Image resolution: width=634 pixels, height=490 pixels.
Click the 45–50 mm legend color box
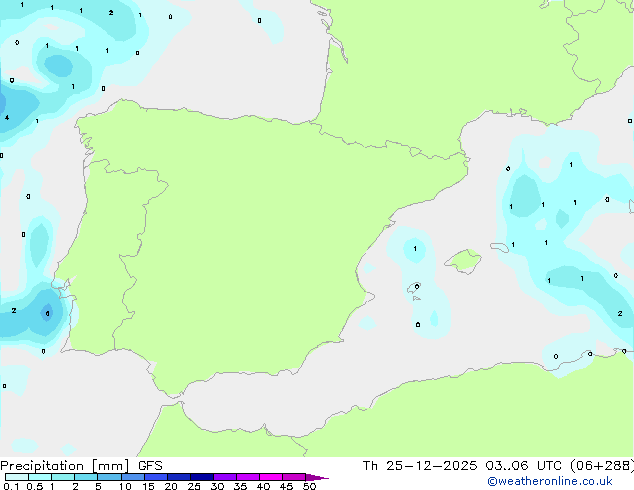coord(294,477)
